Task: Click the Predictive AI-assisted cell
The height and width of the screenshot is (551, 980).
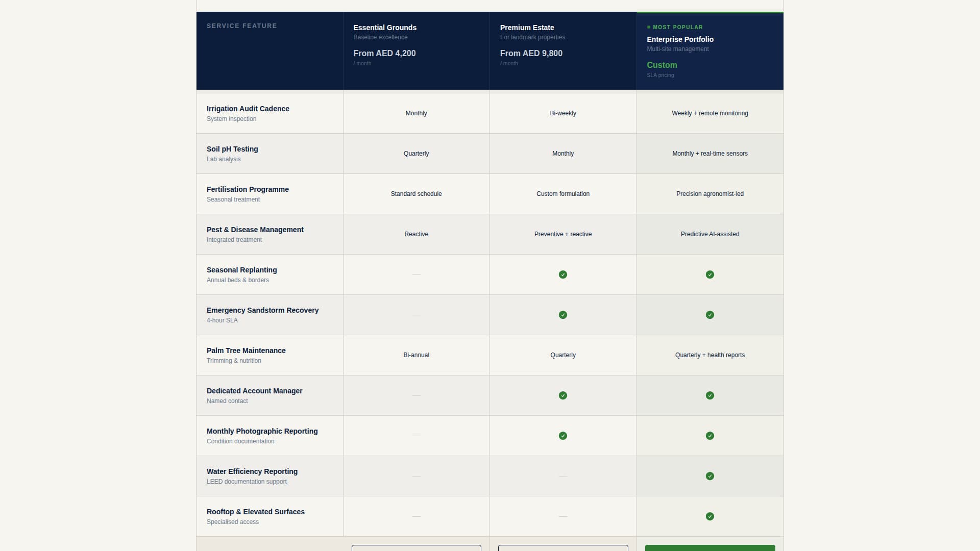Action: coord(710,234)
